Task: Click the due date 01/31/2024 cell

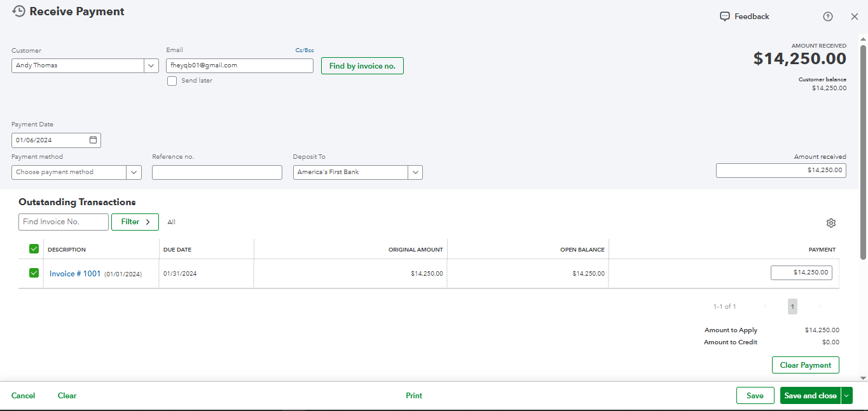Action: [x=180, y=274]
